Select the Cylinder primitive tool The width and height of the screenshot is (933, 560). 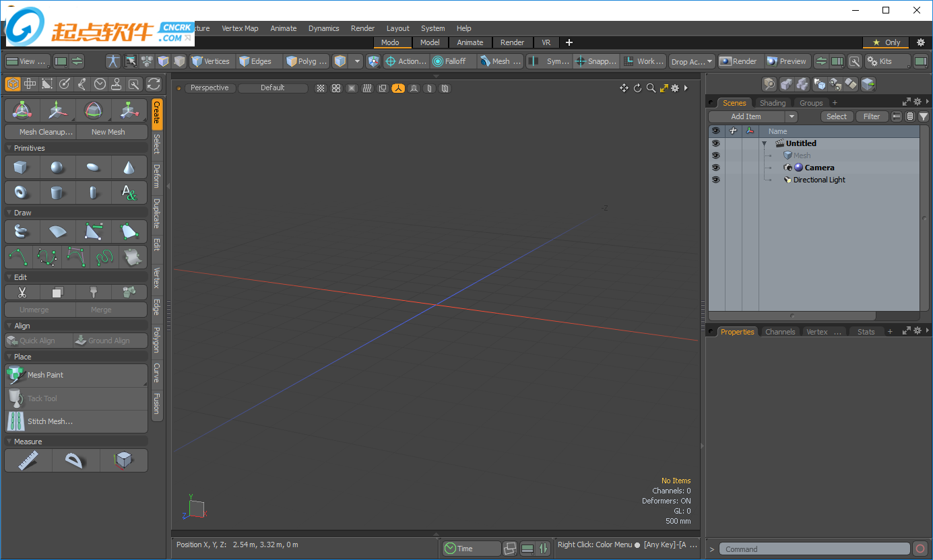(57, 193)
